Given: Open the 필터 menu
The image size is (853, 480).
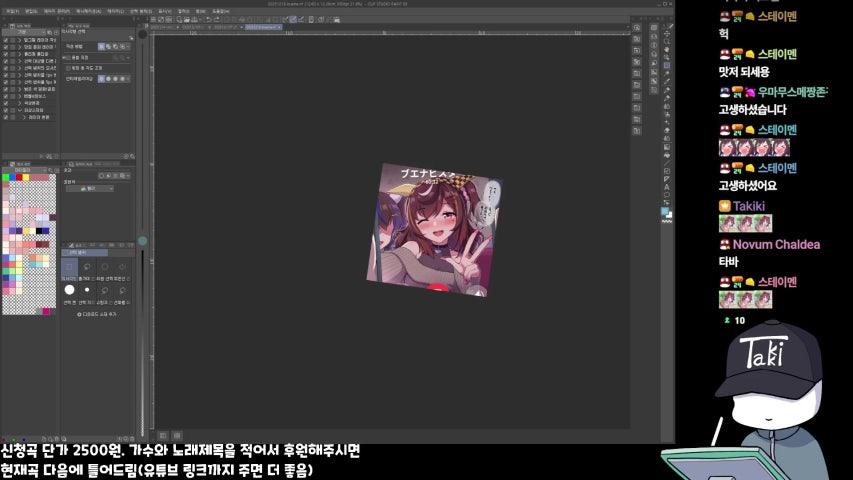Looking at the screenshot, I should 182,11.
